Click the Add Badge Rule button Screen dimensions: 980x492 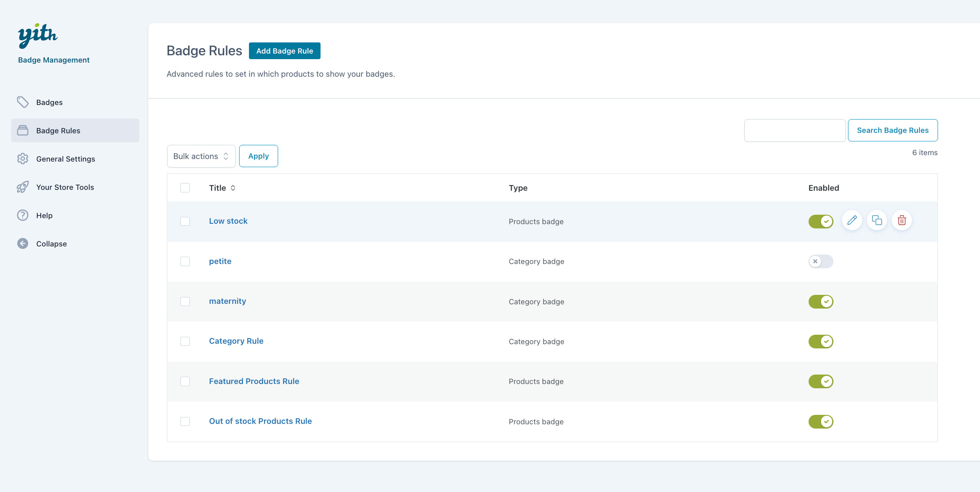pos(285,51)
